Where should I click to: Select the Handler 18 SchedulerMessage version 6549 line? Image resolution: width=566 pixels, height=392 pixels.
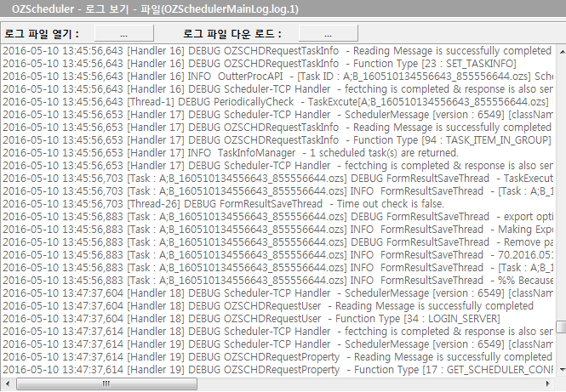(x=278, y=293)
